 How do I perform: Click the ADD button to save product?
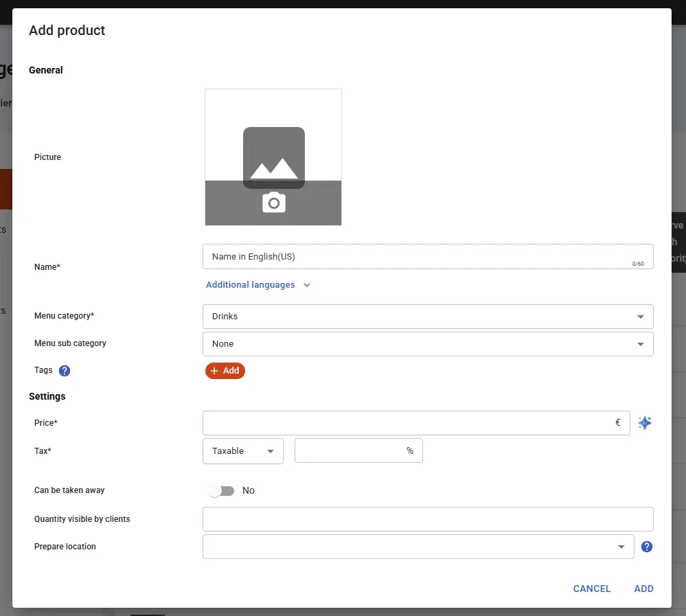643,589
